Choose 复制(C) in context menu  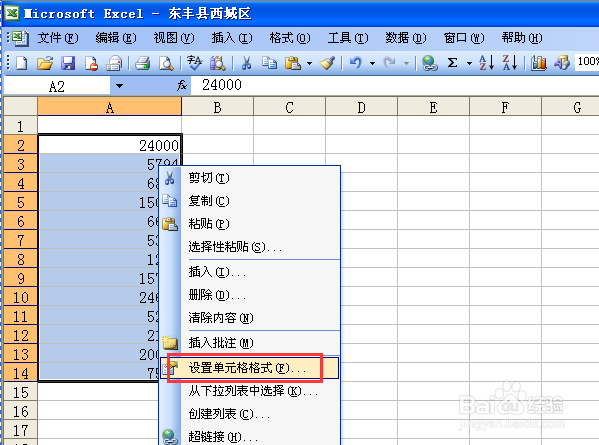[249, 201]
